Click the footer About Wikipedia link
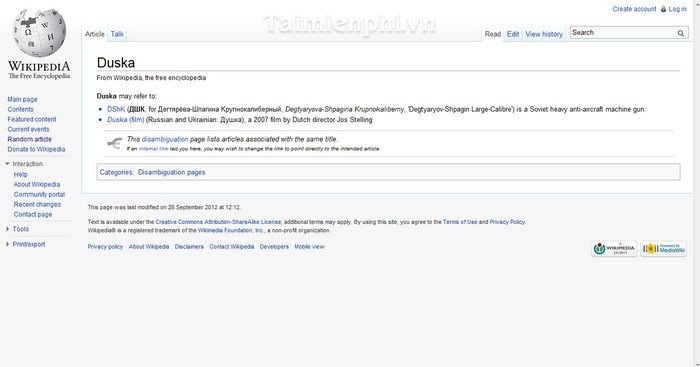The height and width of the screenshot is (367, 700). coord(149,246)
